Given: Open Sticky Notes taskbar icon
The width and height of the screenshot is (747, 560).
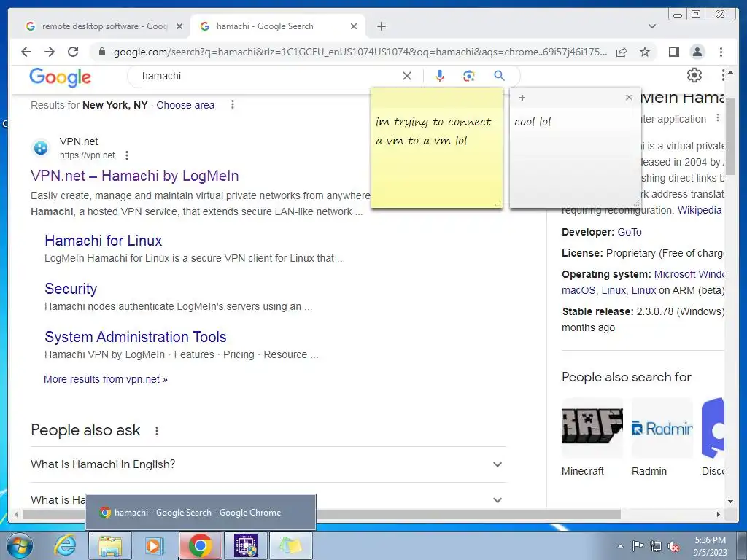Looking at the screenshot, I should click(291, 545).
